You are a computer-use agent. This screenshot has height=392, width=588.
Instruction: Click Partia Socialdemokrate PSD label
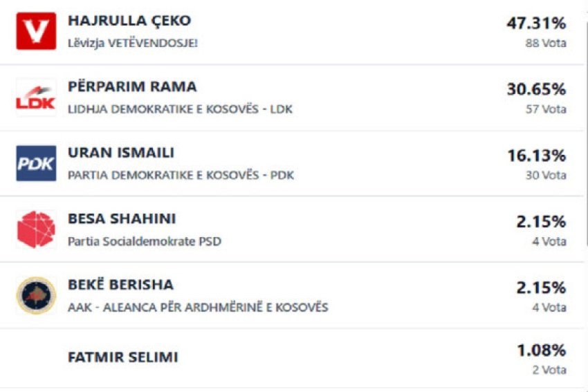tap(144, 241)
